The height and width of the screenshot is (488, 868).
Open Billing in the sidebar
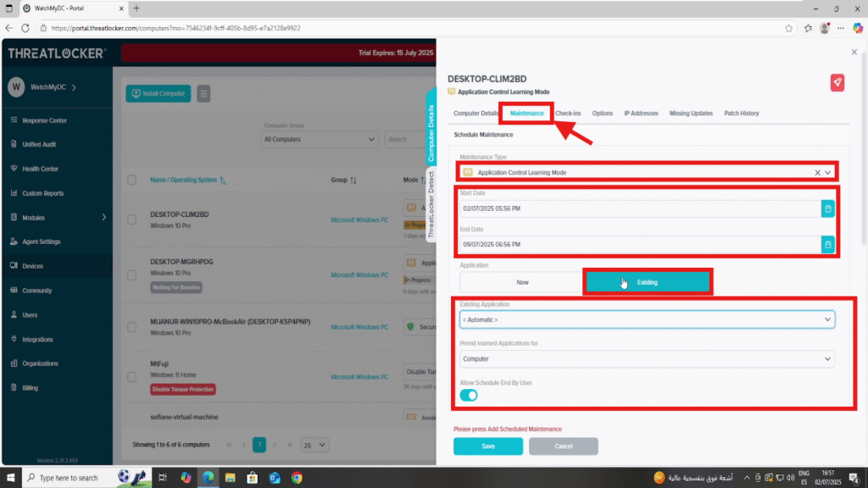click(x=30, y=388)
